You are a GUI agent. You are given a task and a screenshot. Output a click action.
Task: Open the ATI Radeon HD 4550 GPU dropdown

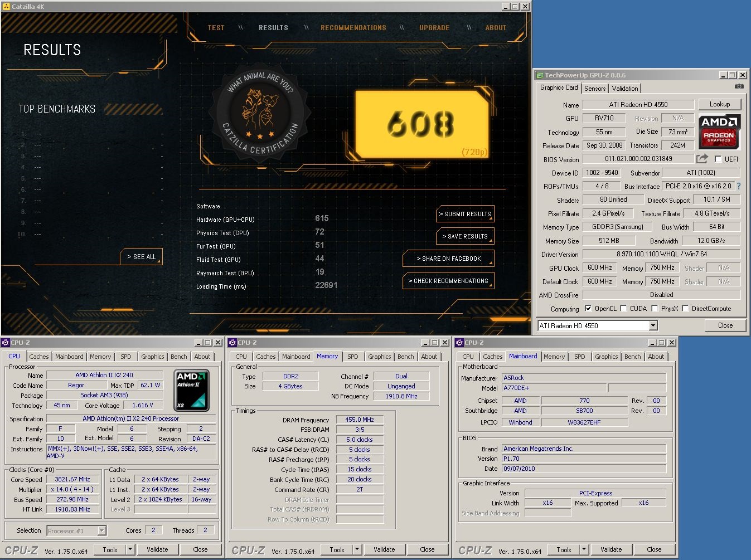(x=653, y=325)
